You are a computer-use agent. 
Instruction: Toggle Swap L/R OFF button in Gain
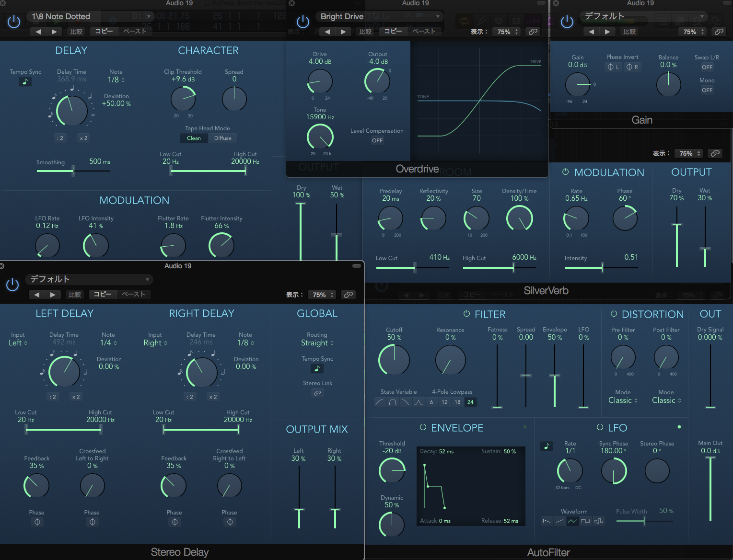[707, 67]
